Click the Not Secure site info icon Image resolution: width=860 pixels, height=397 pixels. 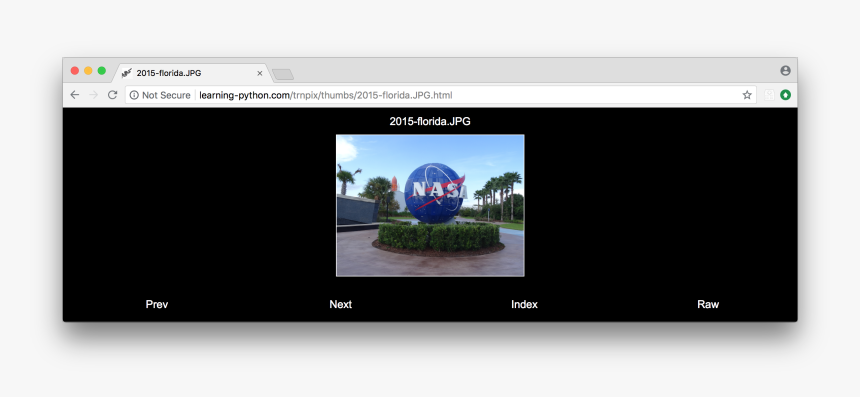(x=134, y=95)
